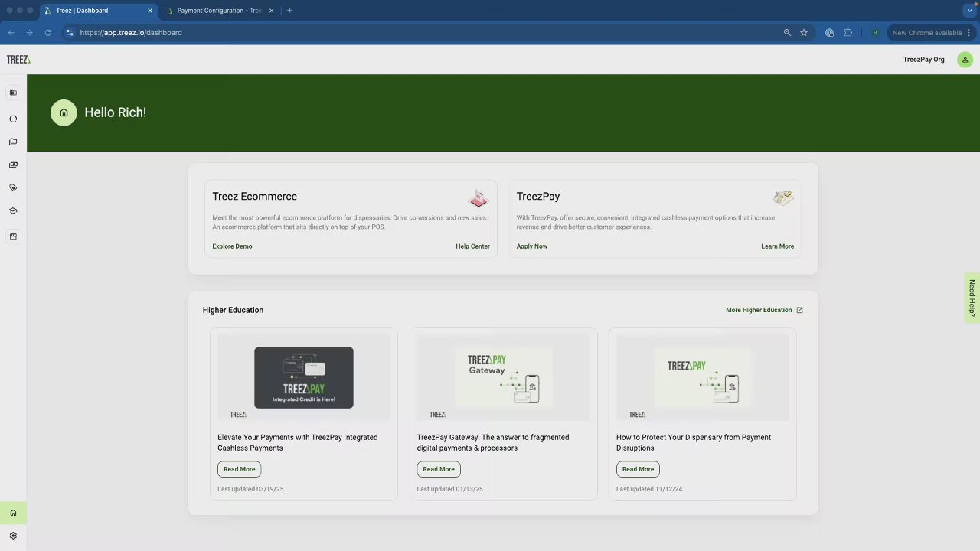Read More on Payment Disruptions article

(x=638, y=469)
